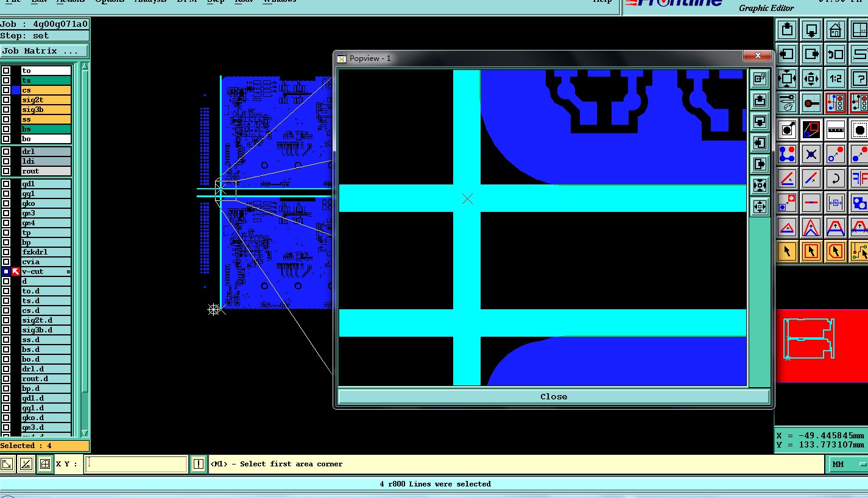Select layer name 'sig2t.d' in list
868x498 pixels.
coord(46,320)
